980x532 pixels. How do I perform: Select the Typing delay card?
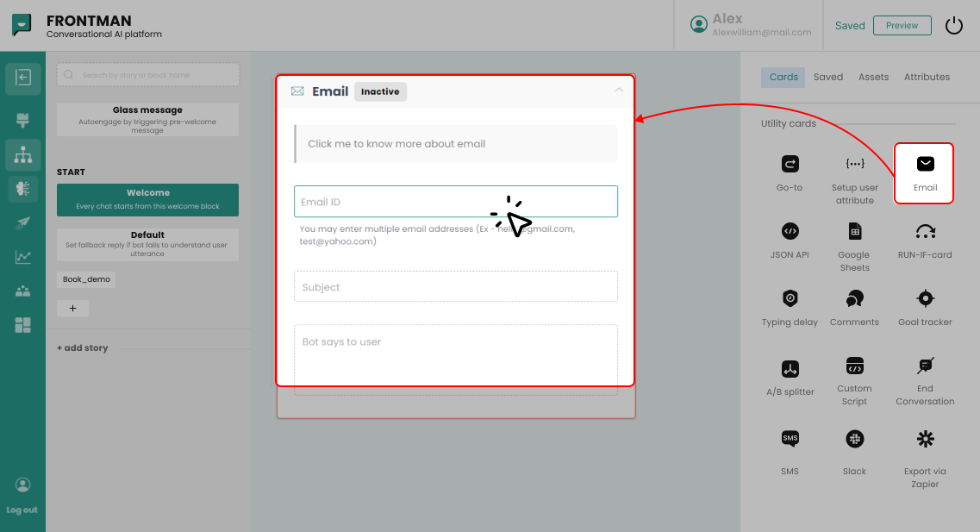[x=790, y=307]
